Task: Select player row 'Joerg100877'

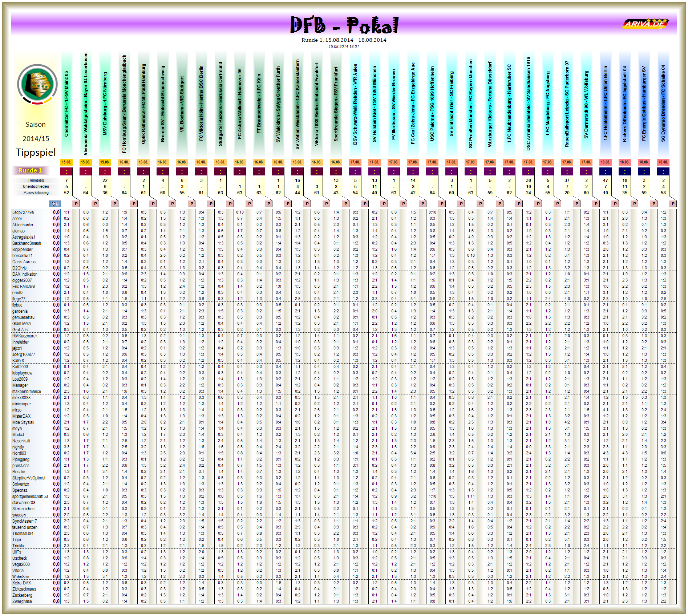Action: click(x=344, y=354)
